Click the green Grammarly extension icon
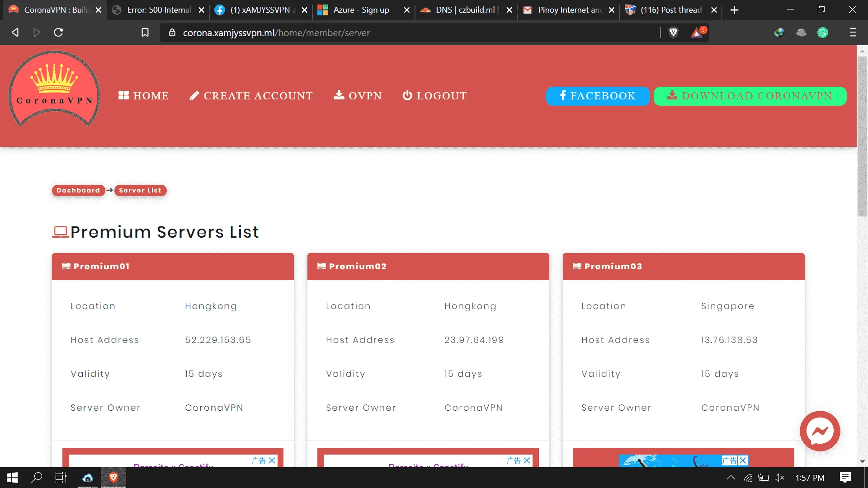868x488 pixels. coord(823,33)
